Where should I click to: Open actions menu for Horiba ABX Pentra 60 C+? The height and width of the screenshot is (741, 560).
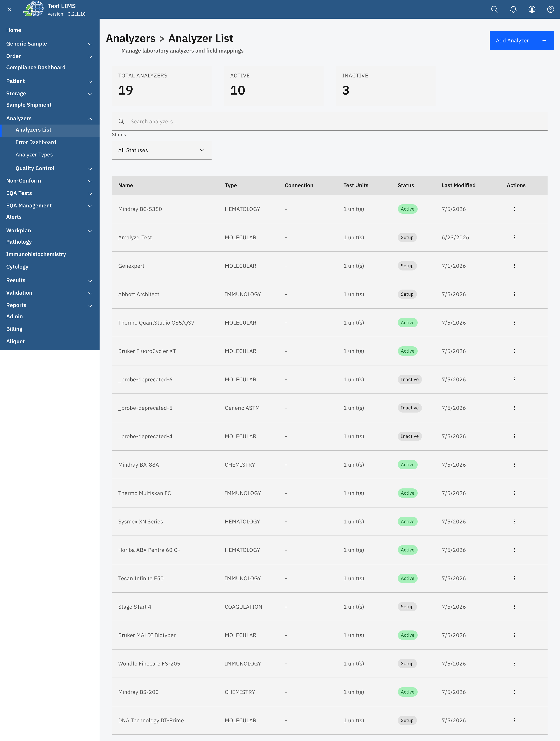(x=514, y=550)
